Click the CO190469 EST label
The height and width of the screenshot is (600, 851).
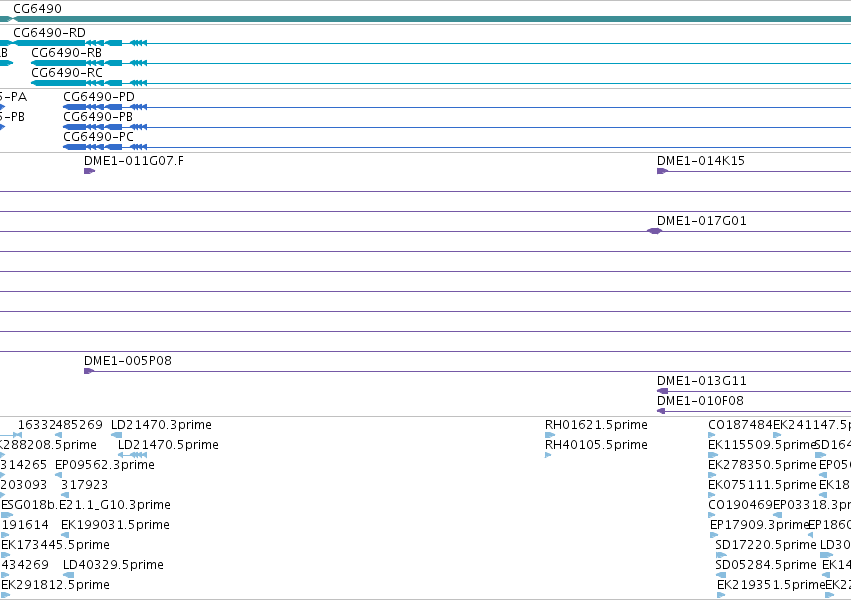740,505
